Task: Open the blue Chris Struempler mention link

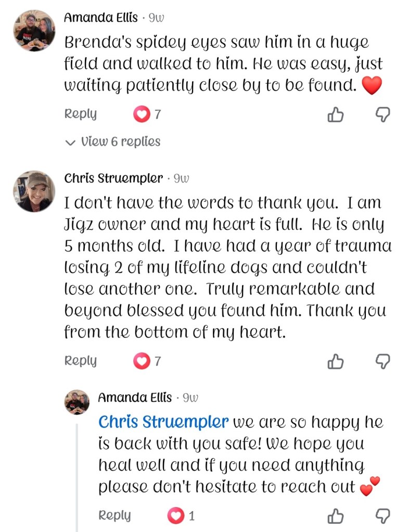Action: [x=163, y=422]
